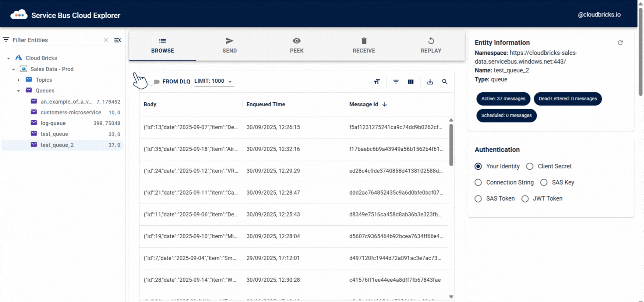This screenshot has width=644, height=302.
Task: Select the an_example_of_a_v... queue
Action: (63, 102)
